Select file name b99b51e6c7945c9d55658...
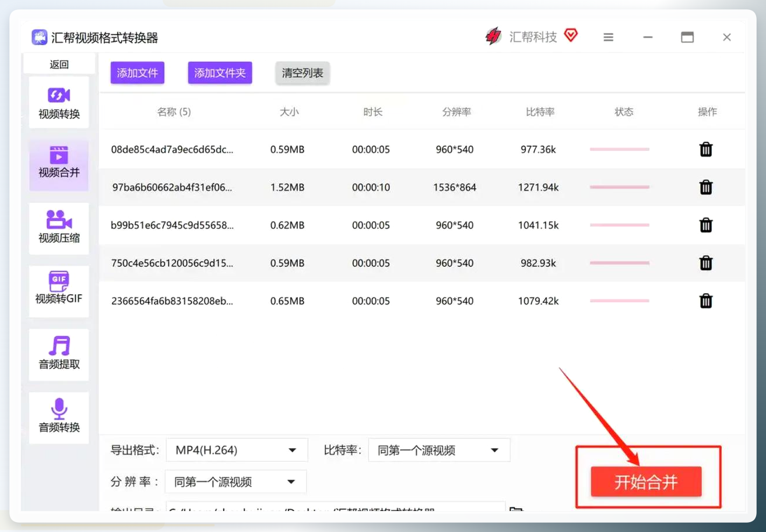The image size is (766, 532). (x=172, y=226)
